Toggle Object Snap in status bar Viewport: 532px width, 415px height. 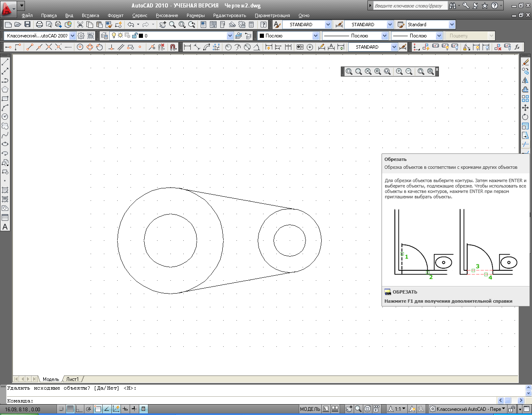coord(98,409)
